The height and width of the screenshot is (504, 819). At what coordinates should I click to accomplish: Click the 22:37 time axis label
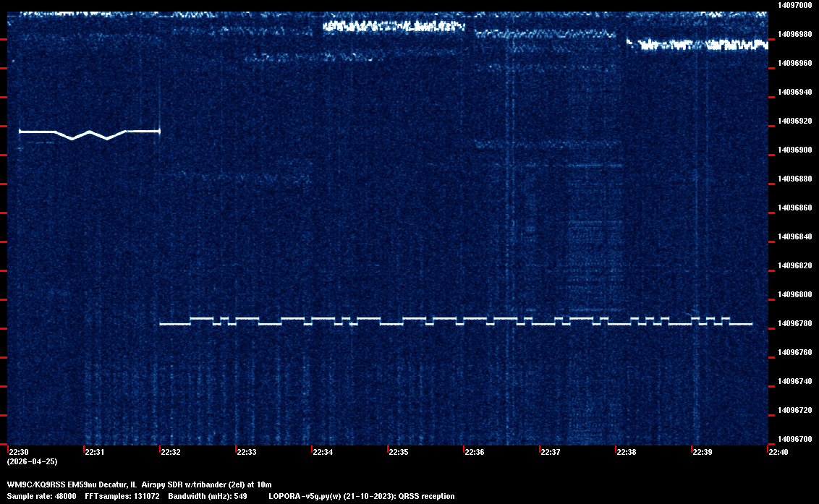pyautogui.click(x=550, y=452)
